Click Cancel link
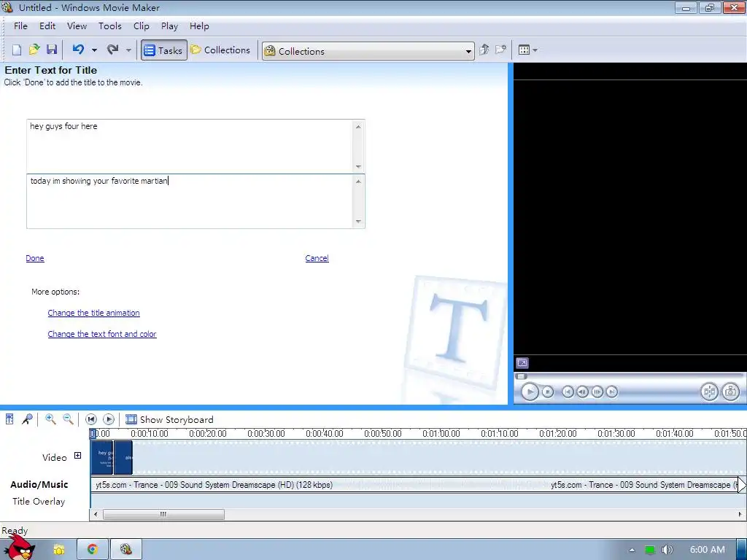The image size is (747, 560). pyautogui.click(x=317, y=258)
